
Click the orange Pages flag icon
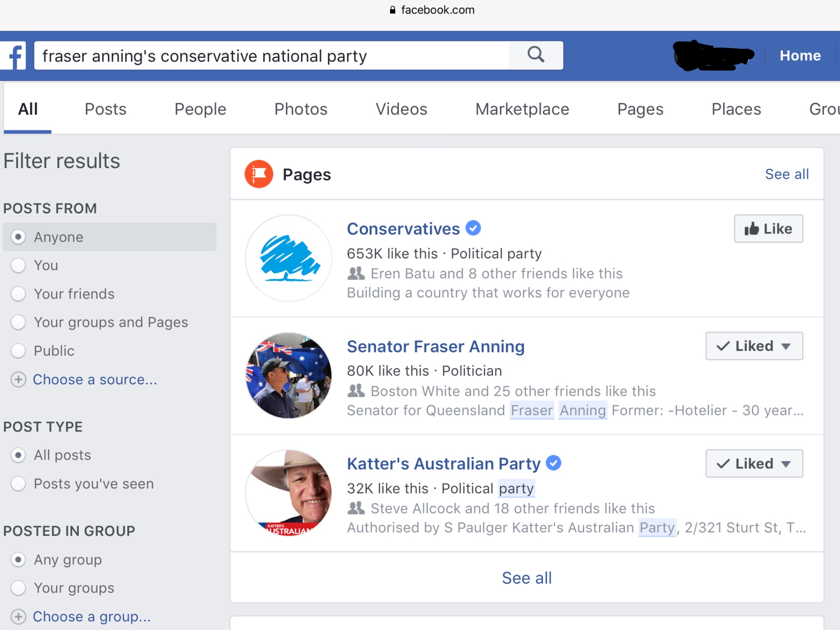(259, 174)
